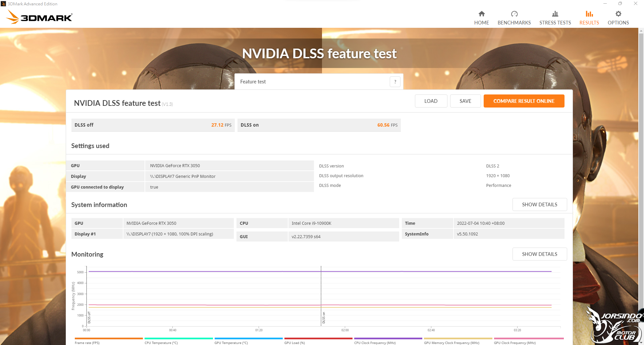Open Options via the gear icon
Viewport: 644px width, 345px height.
pyautogui.click(x=618, y=14)
